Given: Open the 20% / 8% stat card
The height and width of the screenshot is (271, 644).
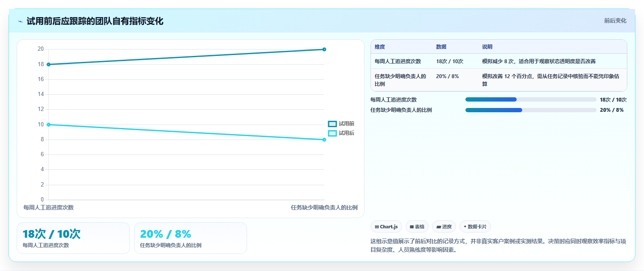Looking at the screenshot, I should pyautogui.click(x=191, y=238).
